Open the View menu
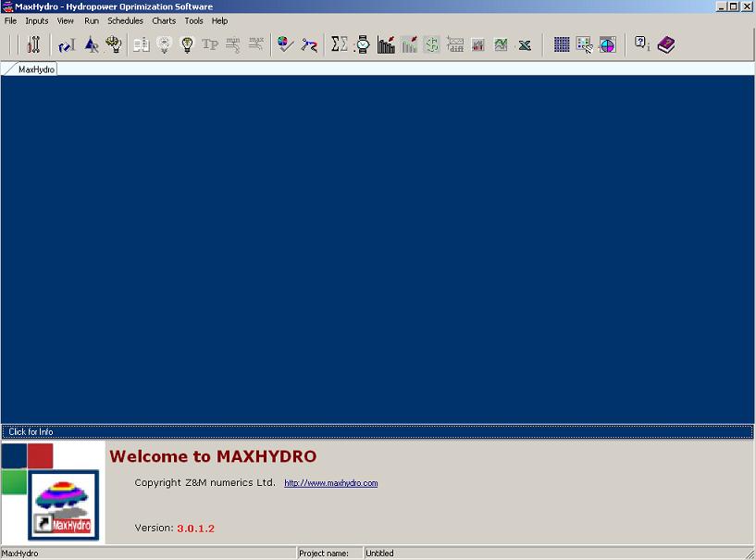Image resolution: width=756 pixels, height=560 pixels. (x=65, y=20)
